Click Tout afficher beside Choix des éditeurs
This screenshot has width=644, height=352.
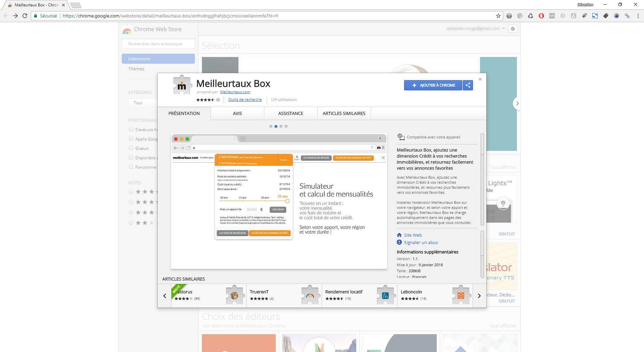pyautogui.click(x=502, y=326)
